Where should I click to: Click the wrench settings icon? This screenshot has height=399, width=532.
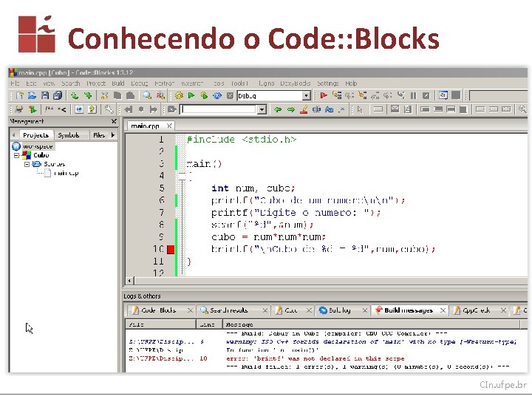[109, 109]
